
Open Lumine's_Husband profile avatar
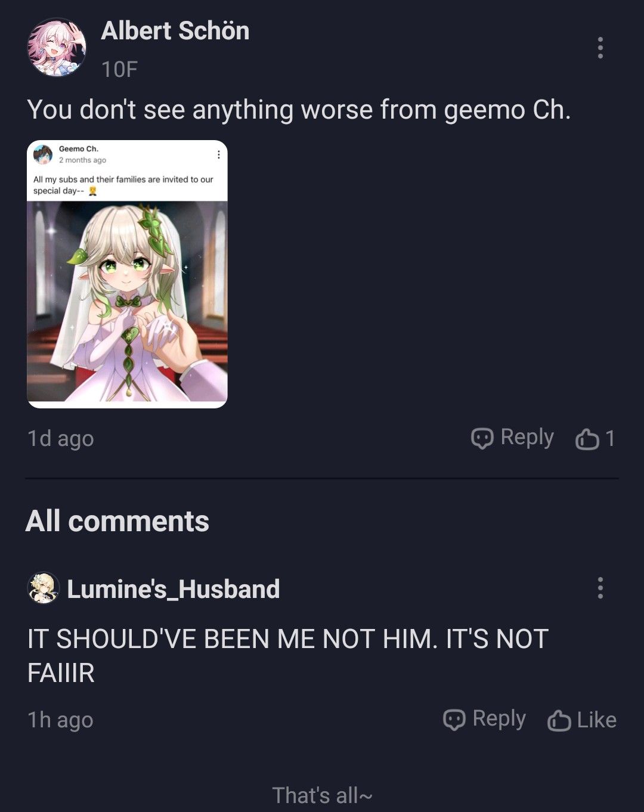point(44,588)
